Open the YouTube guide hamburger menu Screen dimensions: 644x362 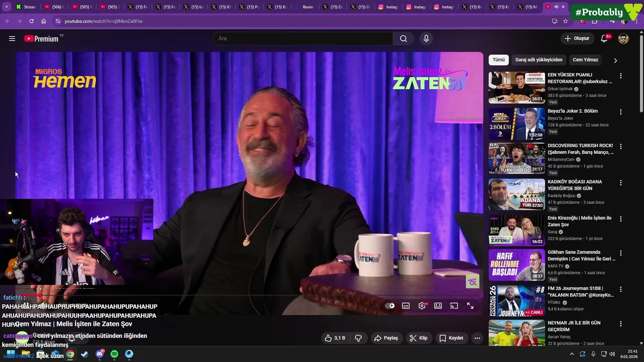click(12, 39)
